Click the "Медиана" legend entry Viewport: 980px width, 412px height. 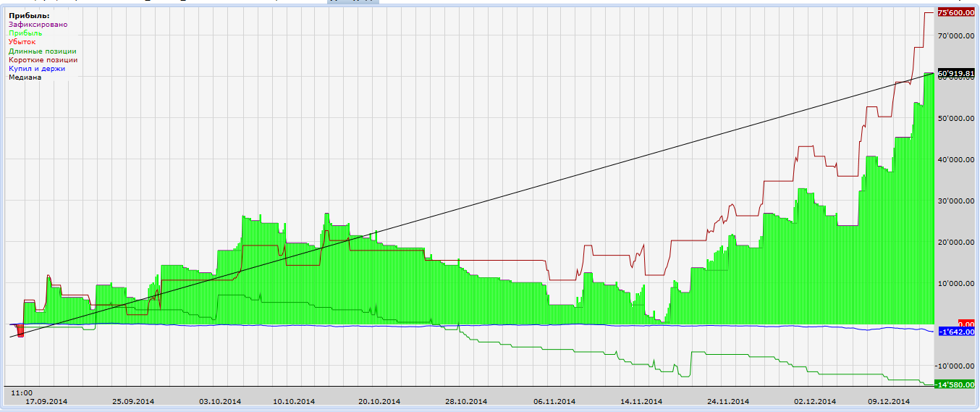25,77
